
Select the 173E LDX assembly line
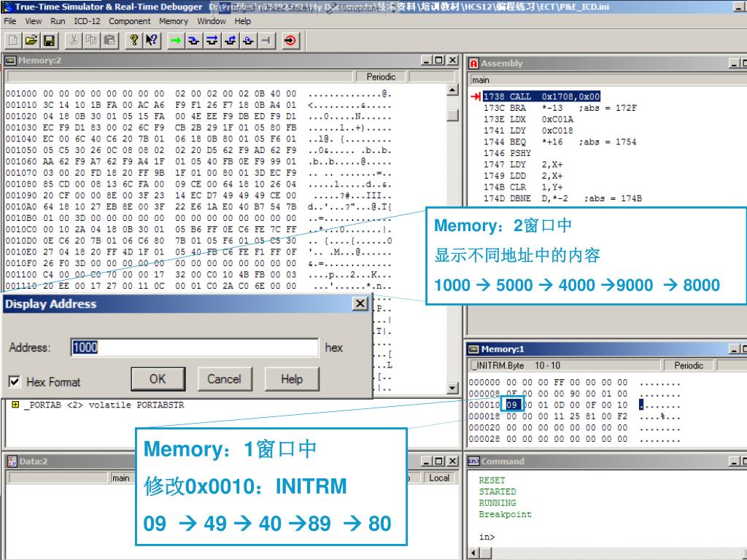(x=528, y=120)
